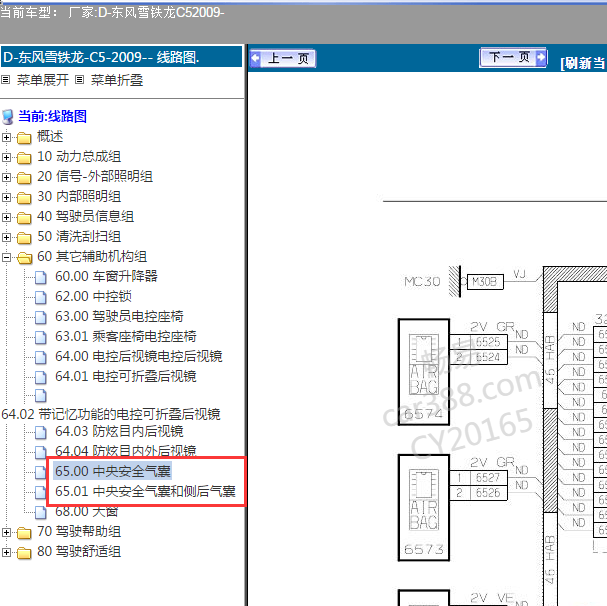Open 64.00 电控后视镜电控后视镜 diagram
Image resolution: width=607 pixels, height=606 pixels.
(139, 356)
